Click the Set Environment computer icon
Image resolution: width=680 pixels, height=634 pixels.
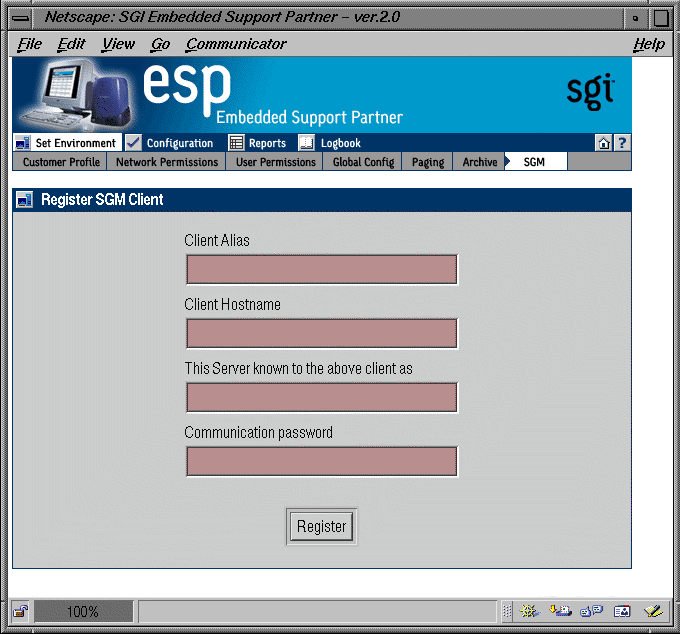pos(22,143)
